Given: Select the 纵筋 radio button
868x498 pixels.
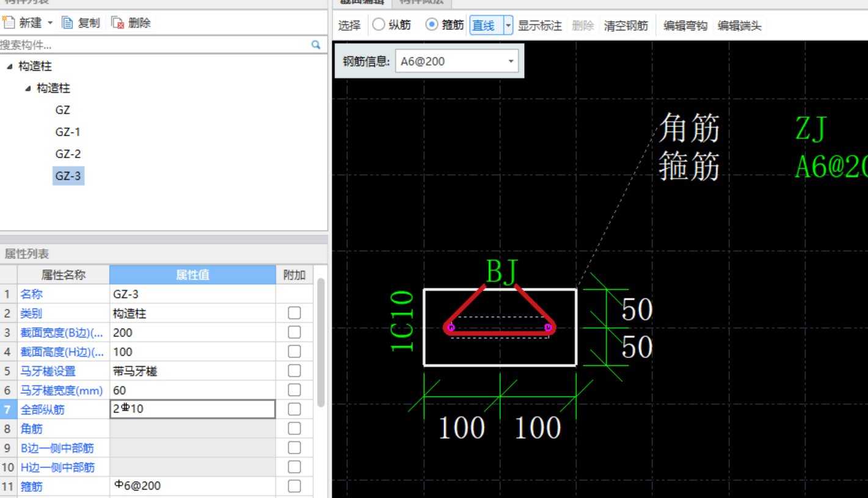Looking at the screenshot, I should [x=379, y=24].
